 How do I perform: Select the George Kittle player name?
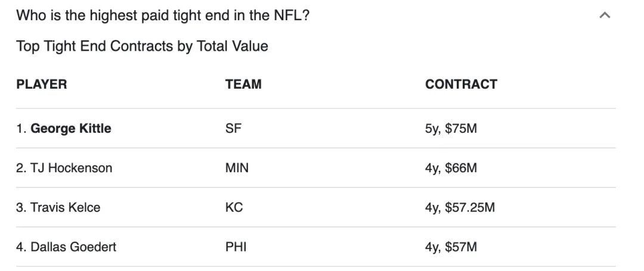[x=71, y=128]
